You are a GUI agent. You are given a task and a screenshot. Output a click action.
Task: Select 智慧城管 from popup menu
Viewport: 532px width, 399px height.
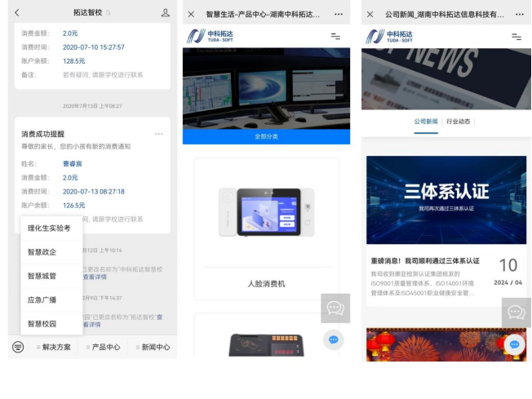(x=52, y=276)
